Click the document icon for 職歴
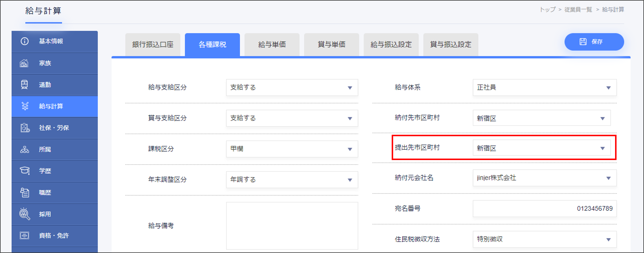This screenshot has width=644, height=253. 25,192
